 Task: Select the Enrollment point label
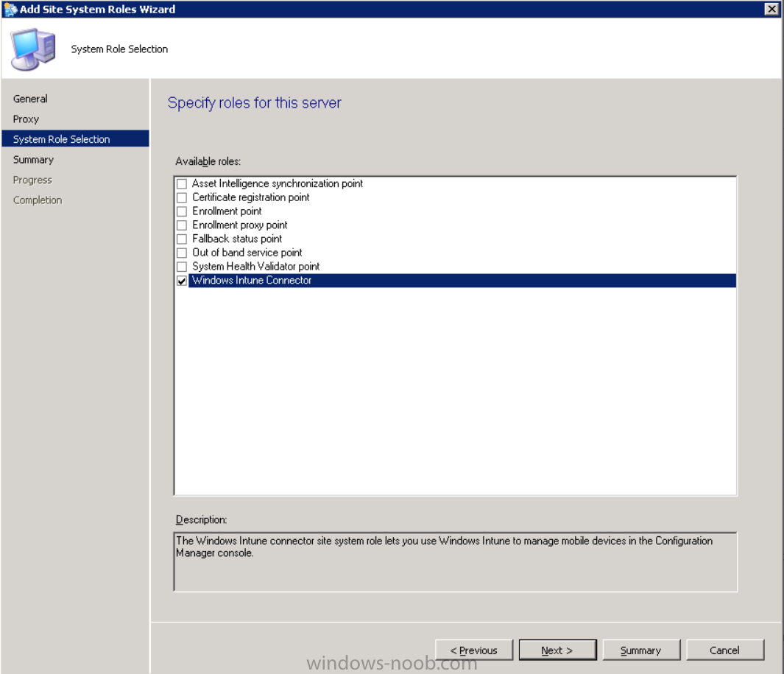click(227, 211)
